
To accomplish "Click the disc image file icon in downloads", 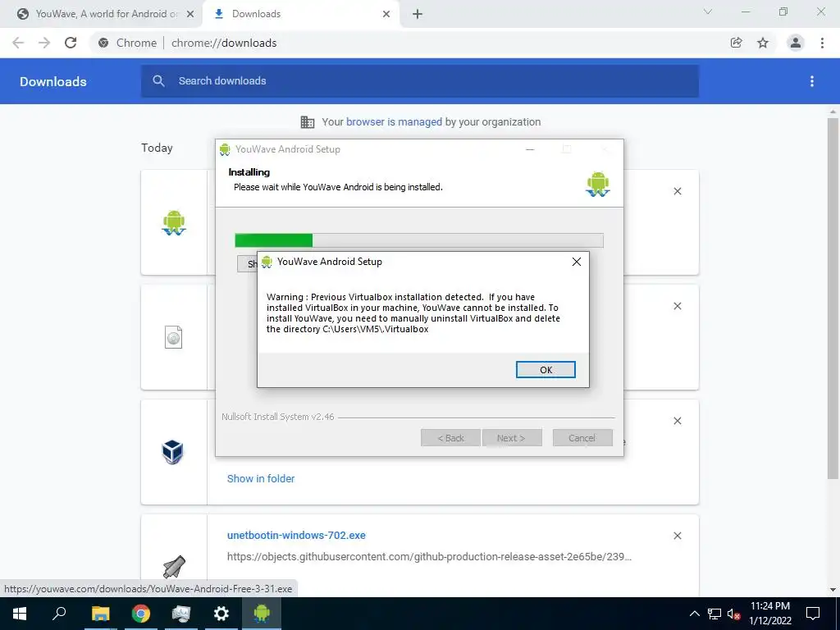I will pos(174,337).
